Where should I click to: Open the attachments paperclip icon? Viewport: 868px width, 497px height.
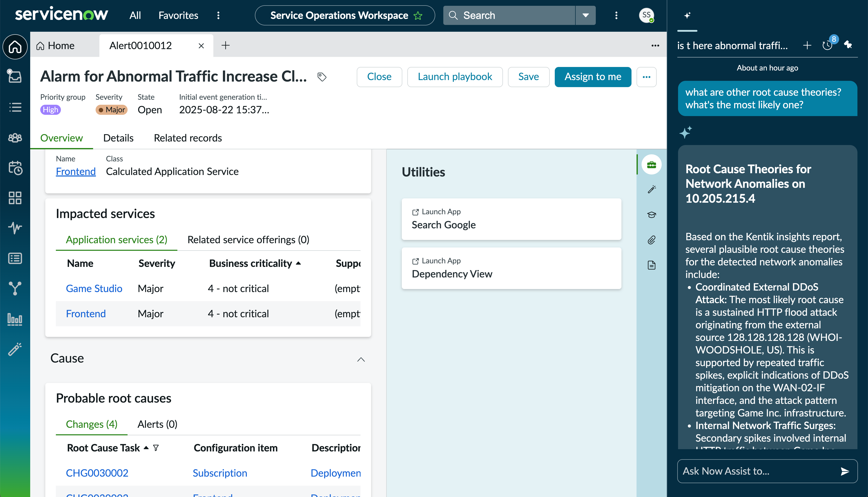[x=652, y=240]
